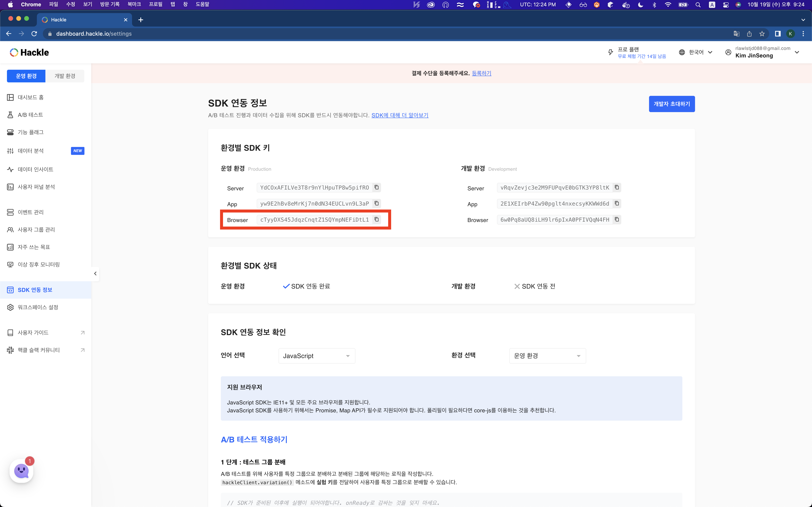
Task: Select the 운영 환경 environment toggle
Action: click(x=26, y=76)
